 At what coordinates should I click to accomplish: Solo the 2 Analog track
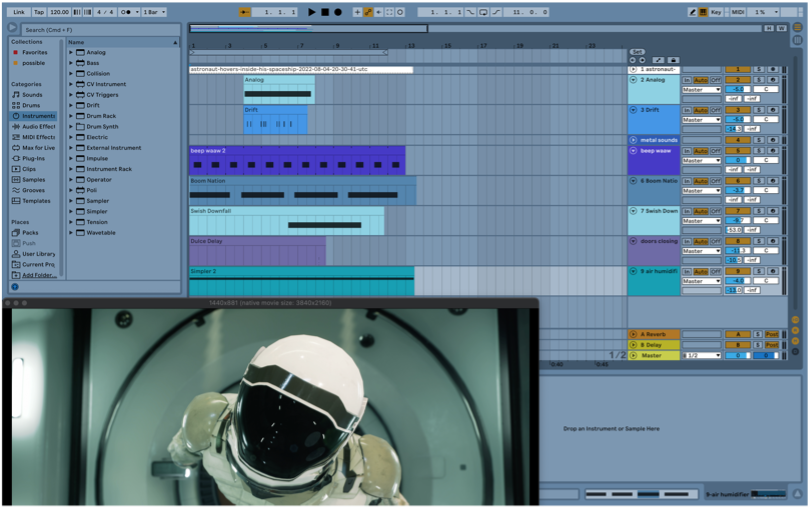tap(758, 80)
